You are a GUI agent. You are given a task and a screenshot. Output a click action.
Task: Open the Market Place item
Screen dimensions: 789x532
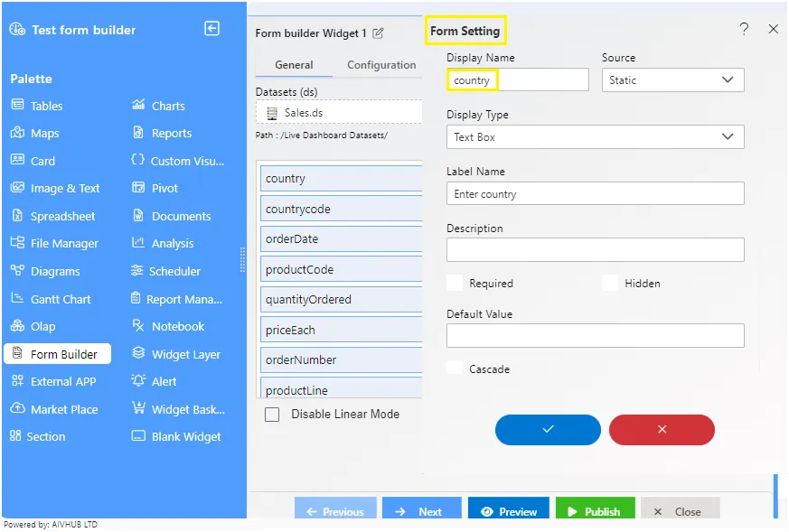point(54,409)
